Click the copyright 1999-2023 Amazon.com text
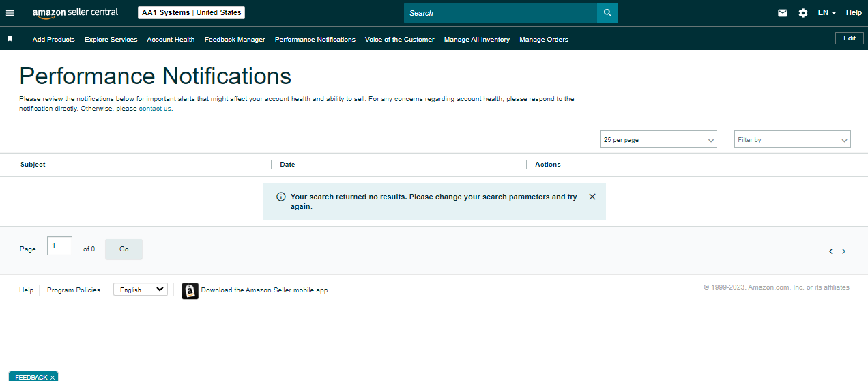The image size is (868, 381). point(777,287)
